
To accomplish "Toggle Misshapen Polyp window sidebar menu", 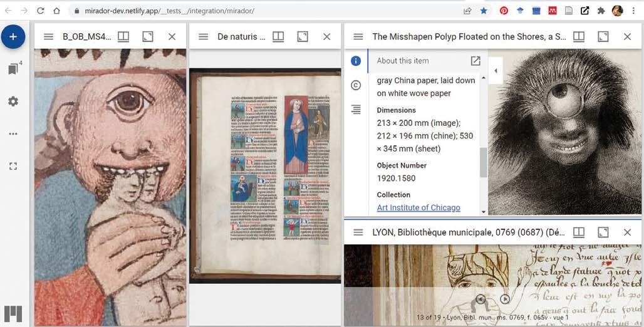I will coord(358,36).
